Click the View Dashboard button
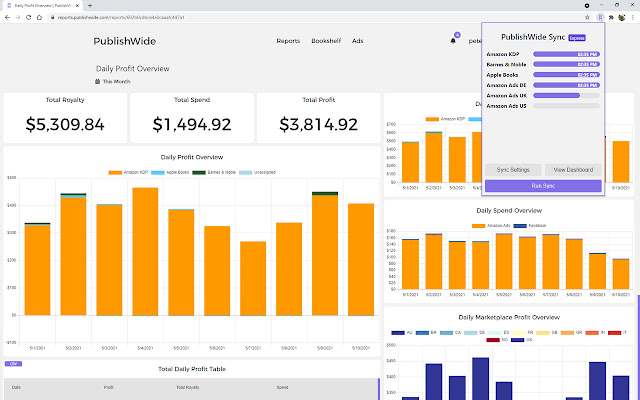The width and height of the screenshot is (640, 400). coord(573,170)
